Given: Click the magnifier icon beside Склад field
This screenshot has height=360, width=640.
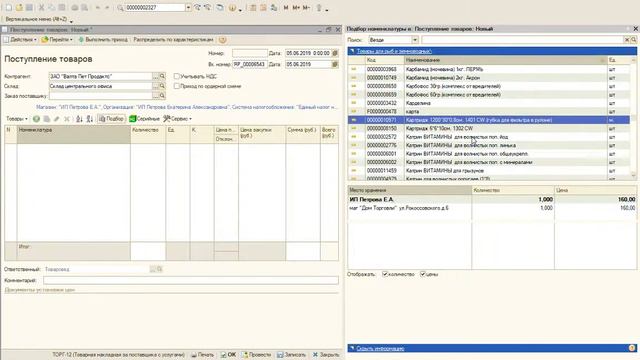Looking at the screenshot, I should [x=162, y=86].
